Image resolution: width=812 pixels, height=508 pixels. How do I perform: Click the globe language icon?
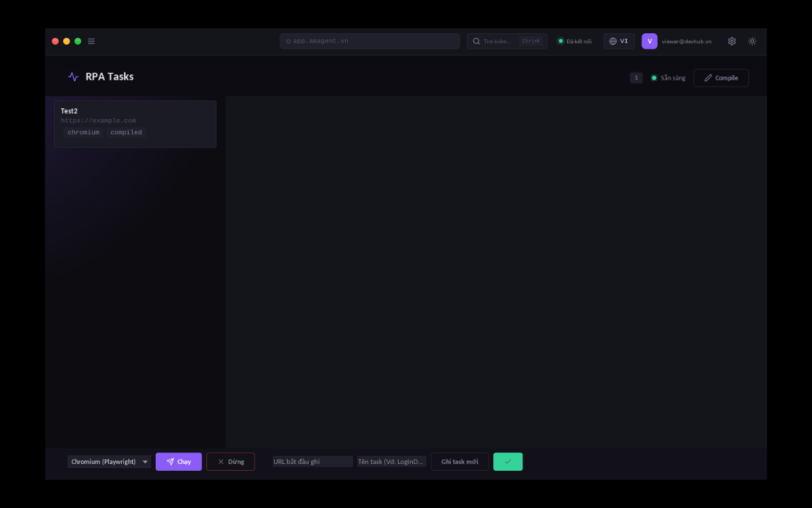[x=613, y=41]
